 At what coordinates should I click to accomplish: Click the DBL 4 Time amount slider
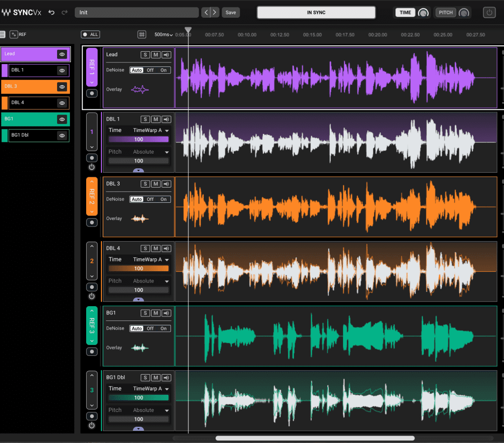pyautogui.click(x=139, y=269)
